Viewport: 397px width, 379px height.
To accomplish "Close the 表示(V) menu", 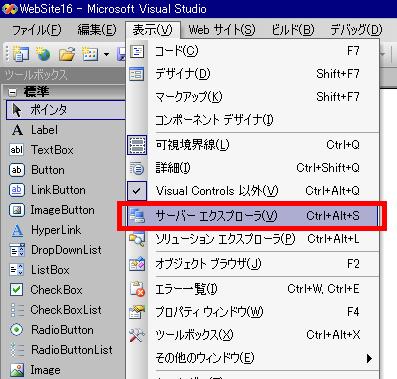I will 153,30.
